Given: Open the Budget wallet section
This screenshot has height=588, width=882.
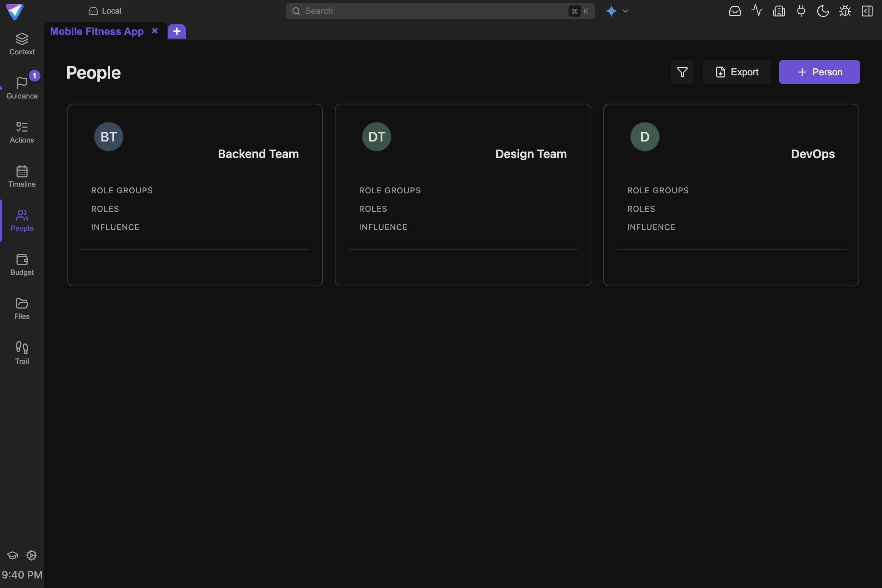Looking at the screenshot, I should pyautogui.click(x=22, y=265).
